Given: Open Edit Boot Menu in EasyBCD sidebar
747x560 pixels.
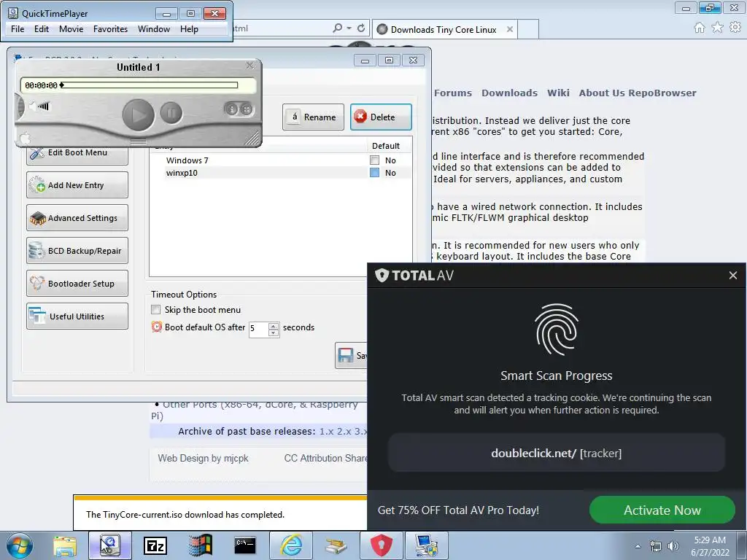Looking at the screenshot, I should tap(77, 153).
